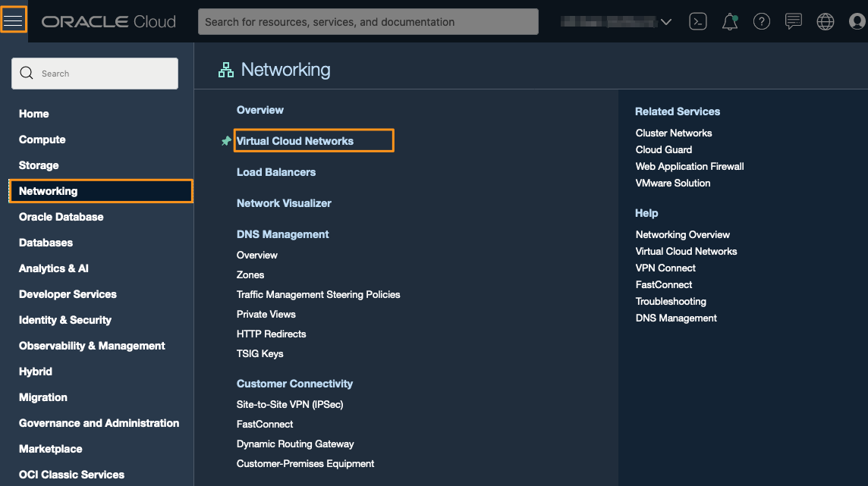
Task: Select Identity & Security in the sidebar
Action: pyautogui.click(x=65, y=320)
